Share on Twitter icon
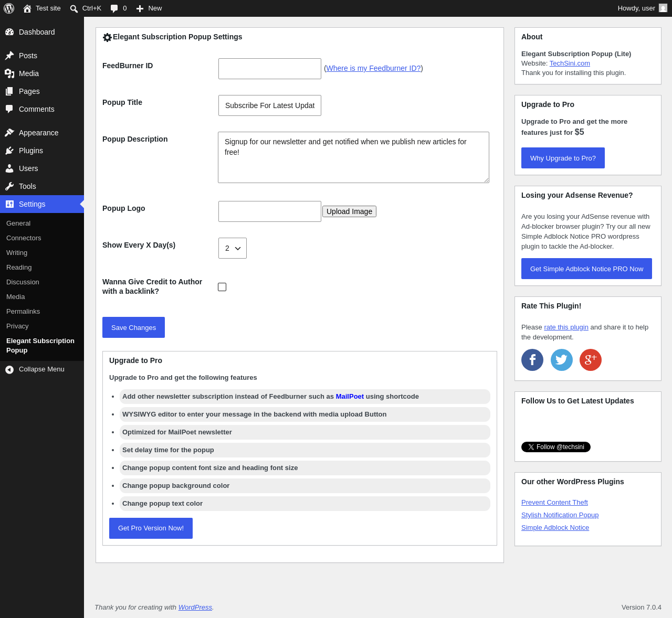This screenshot has width=672, height=618. [x=562, y=360]
